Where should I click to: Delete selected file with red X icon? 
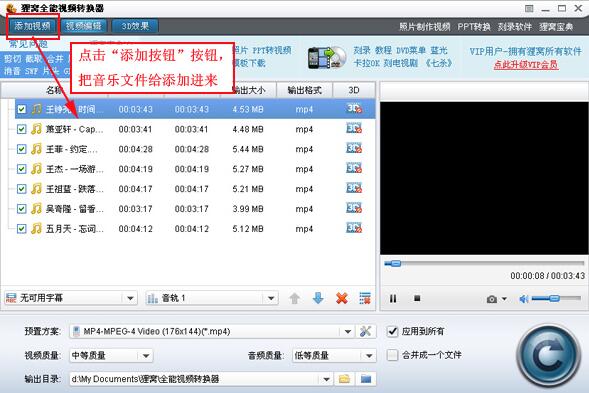click(342, 299)
